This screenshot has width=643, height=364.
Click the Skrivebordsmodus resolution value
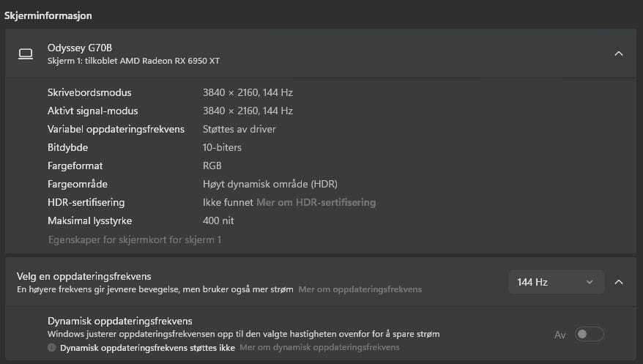click(248, 92)
